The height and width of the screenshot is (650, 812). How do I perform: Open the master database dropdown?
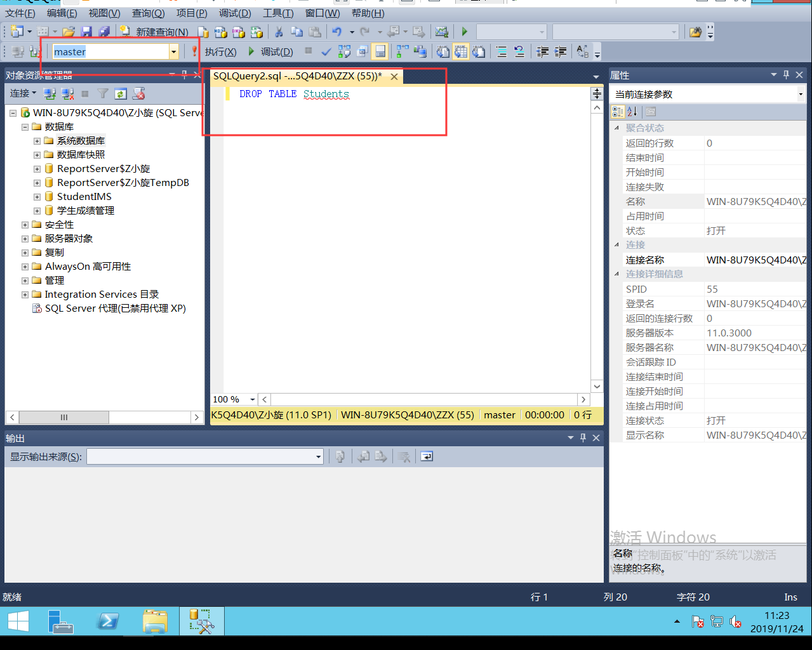(x=173, y=51)
